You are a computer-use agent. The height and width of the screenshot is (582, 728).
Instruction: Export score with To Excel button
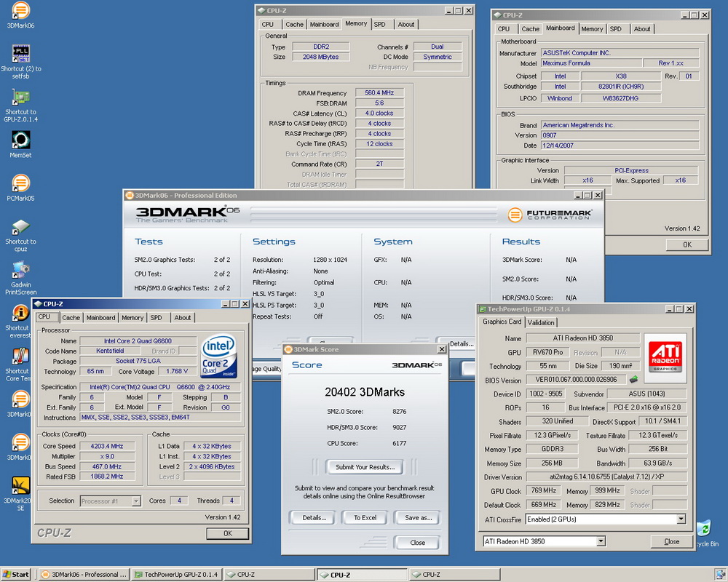click(x=365, y=517)
